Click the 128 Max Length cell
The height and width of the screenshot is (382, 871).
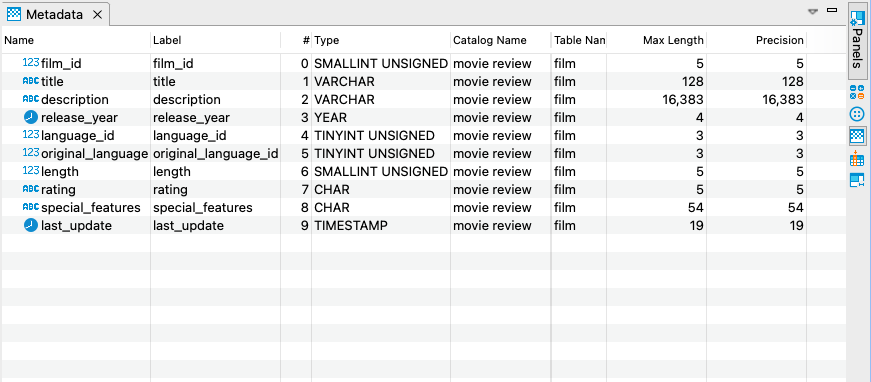pos(693,82)
